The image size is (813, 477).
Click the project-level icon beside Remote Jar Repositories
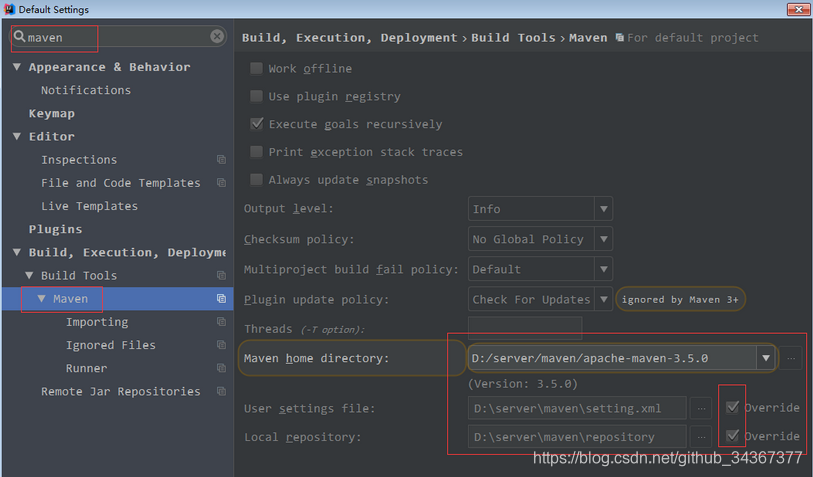[x=221, y=391]
